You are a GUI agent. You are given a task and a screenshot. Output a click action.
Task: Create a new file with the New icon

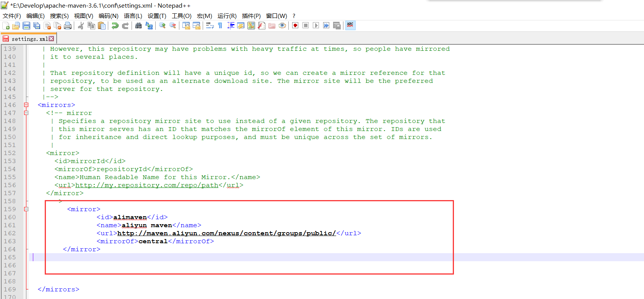tap(6, 26)
